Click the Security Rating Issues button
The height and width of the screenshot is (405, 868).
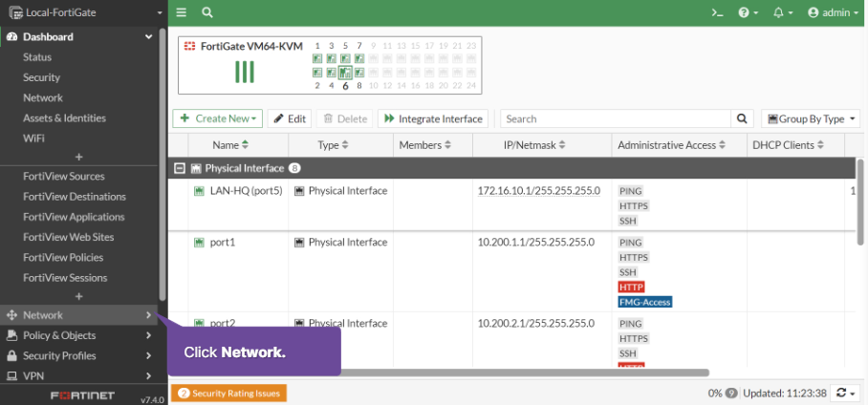229,394
